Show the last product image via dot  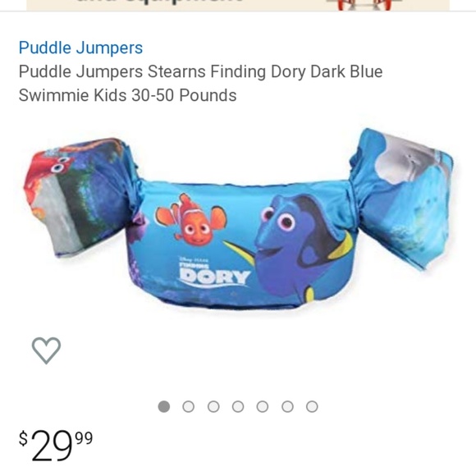[x=312, y=406]
